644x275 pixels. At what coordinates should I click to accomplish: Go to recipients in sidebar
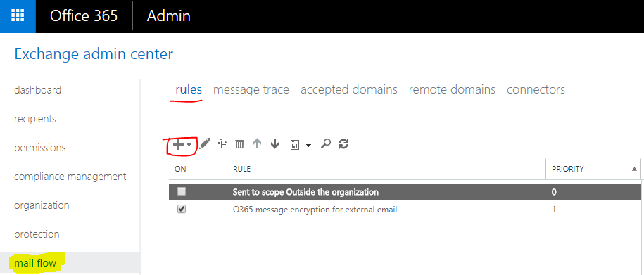[35, 119]
